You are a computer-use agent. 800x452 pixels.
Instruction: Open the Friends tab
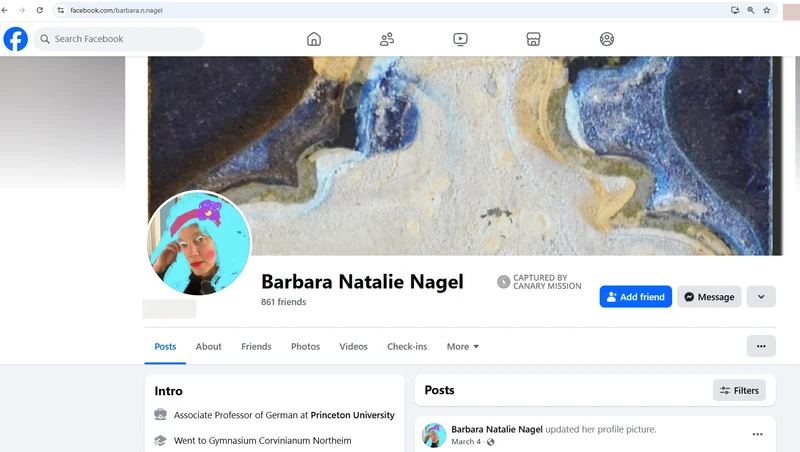pos(256,346)
